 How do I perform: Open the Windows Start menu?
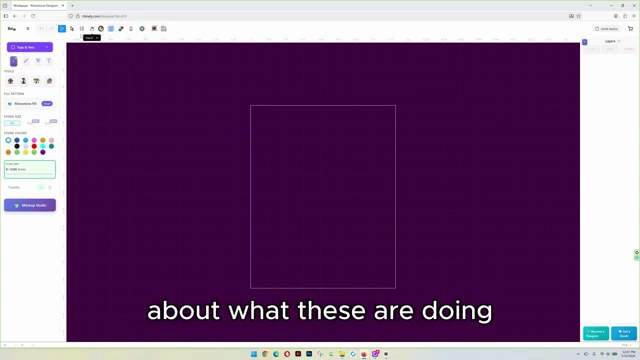254,354
